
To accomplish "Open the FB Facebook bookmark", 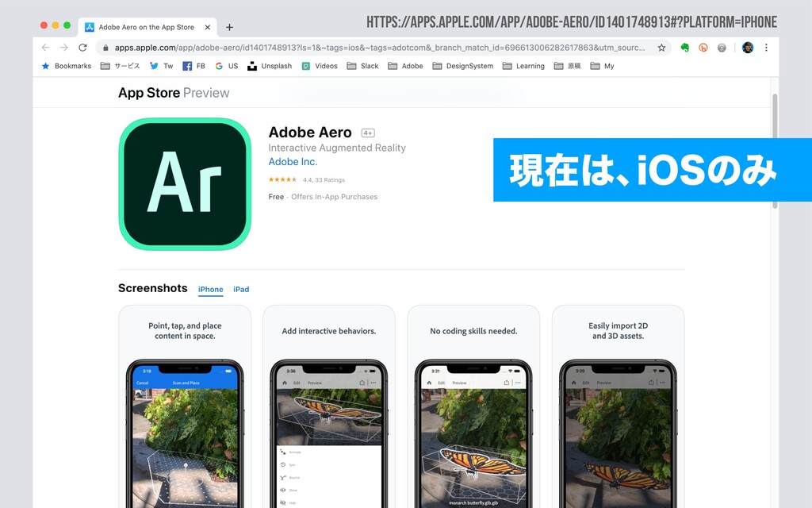I will pos(193,66).
